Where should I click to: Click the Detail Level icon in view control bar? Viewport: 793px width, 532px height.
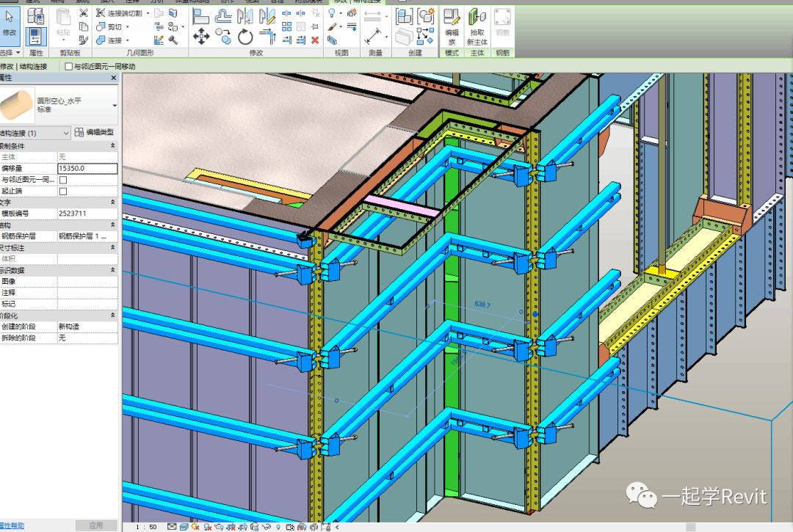pyautogui.click(x=172, y=527)
